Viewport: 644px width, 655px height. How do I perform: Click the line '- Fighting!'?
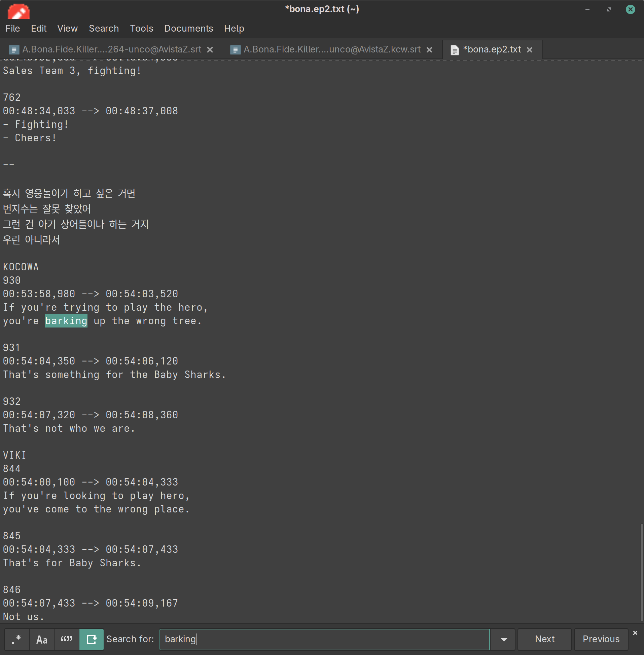(36, 124)
